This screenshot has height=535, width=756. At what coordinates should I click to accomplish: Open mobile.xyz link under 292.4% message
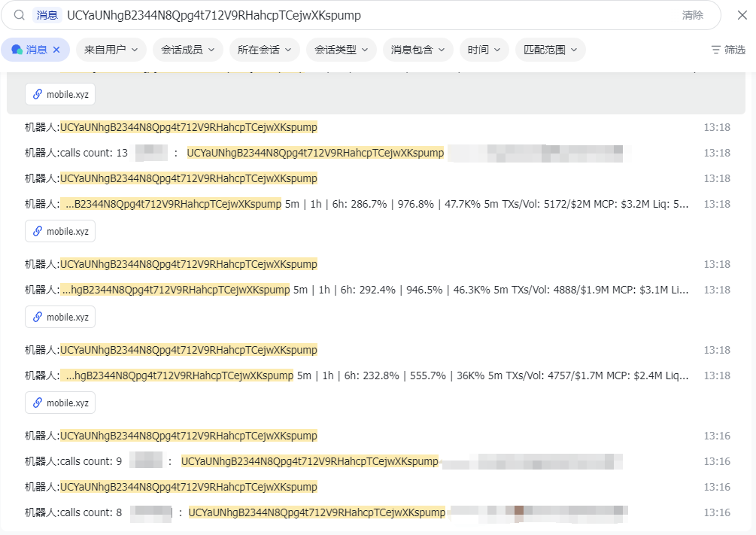click(59, 317)
